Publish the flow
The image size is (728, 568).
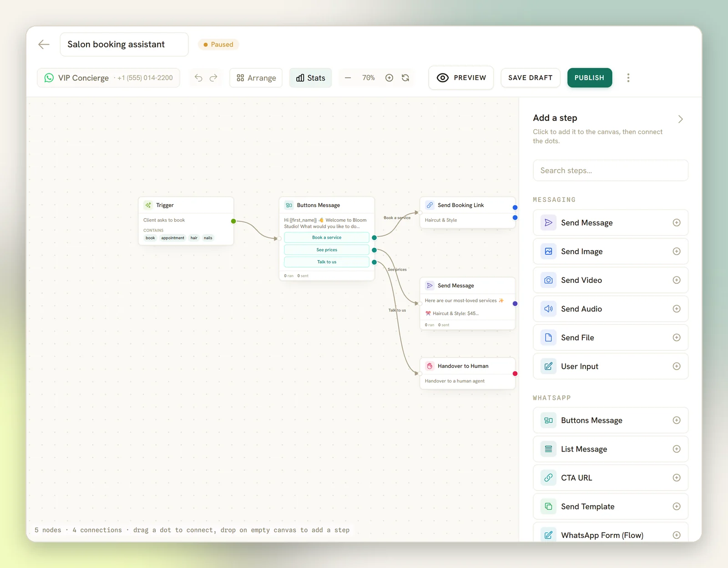pyautogui.click(x=589, y=78)
